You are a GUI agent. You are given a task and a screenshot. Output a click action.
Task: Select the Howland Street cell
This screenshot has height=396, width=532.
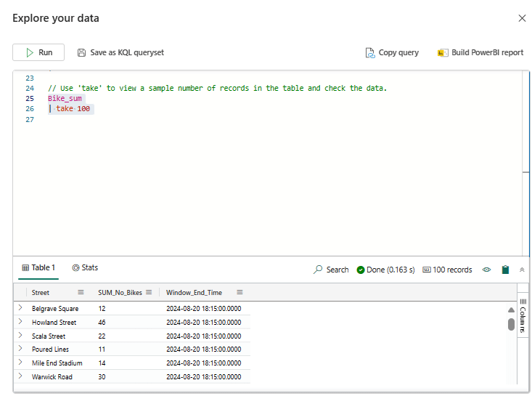click(x=54, y=323)
